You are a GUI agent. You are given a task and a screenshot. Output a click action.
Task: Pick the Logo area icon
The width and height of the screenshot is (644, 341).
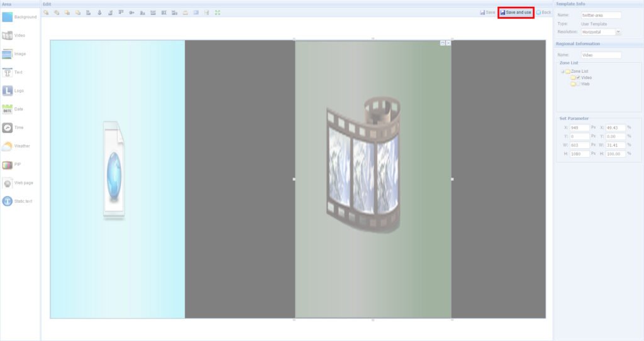8,90
